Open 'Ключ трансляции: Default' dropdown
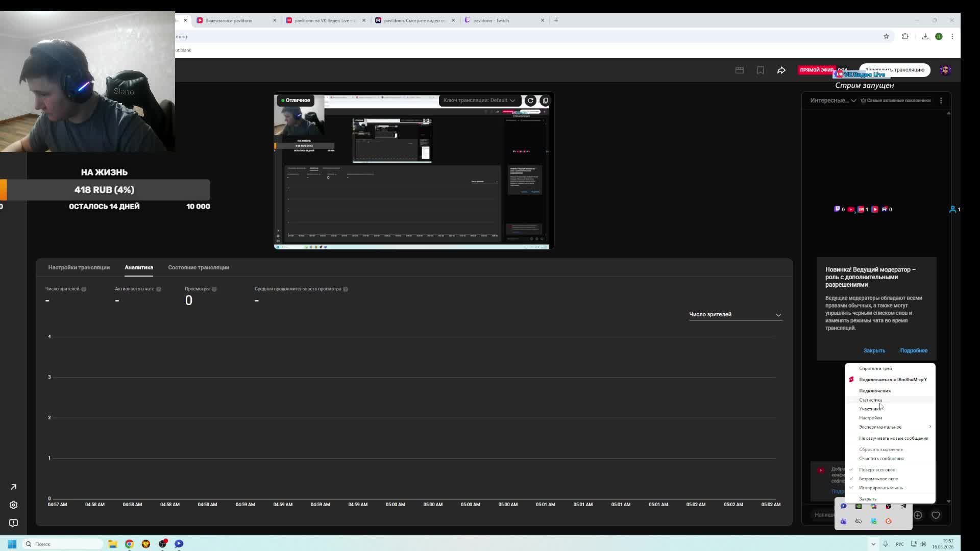The width and height of the screenshot is (980, 551). point(479,101)
